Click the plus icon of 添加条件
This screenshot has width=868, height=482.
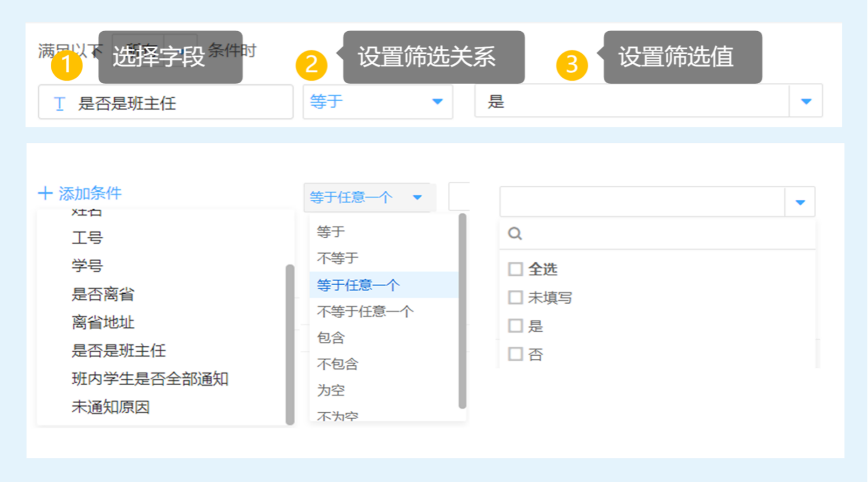tap(45, 193)
